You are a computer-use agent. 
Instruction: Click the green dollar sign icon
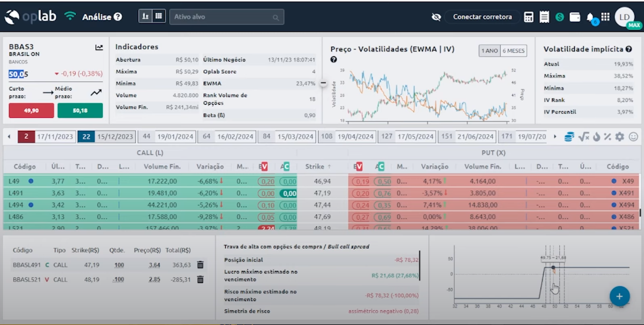(x=560, y=17)
